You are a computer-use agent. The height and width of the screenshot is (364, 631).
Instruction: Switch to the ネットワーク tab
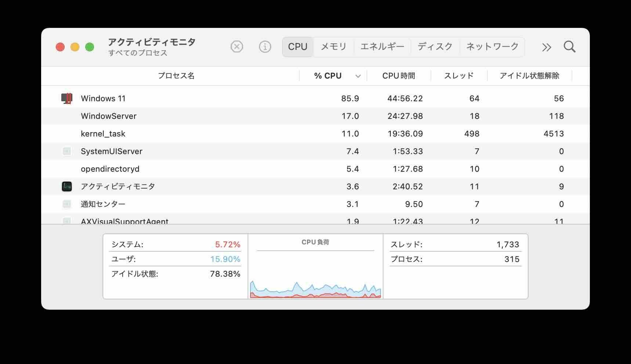click(x=492, y=47)
